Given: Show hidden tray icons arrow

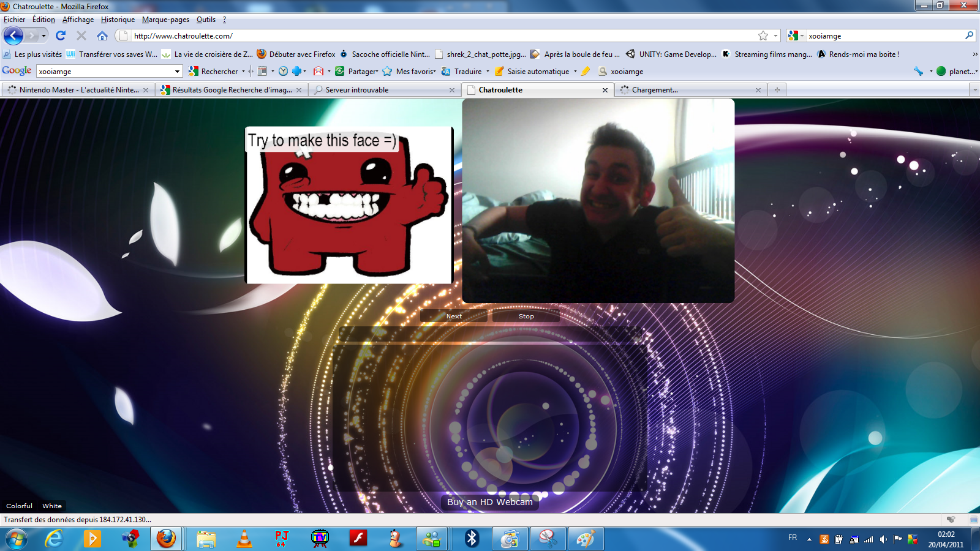Looking at the screenshot, I should click(x=809, y=539).
